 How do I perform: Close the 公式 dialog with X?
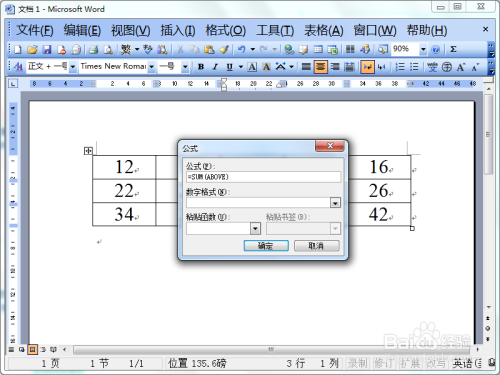pyautogui.click(x=330, y=146)
